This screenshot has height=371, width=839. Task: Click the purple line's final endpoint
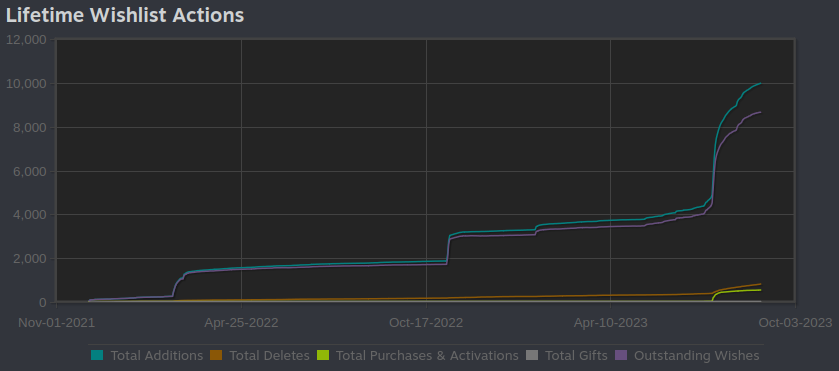[x=760, y=112]
